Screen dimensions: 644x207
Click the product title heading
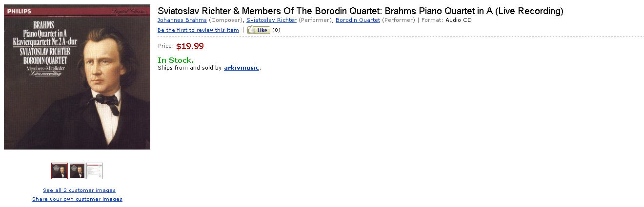pos(361,11)
